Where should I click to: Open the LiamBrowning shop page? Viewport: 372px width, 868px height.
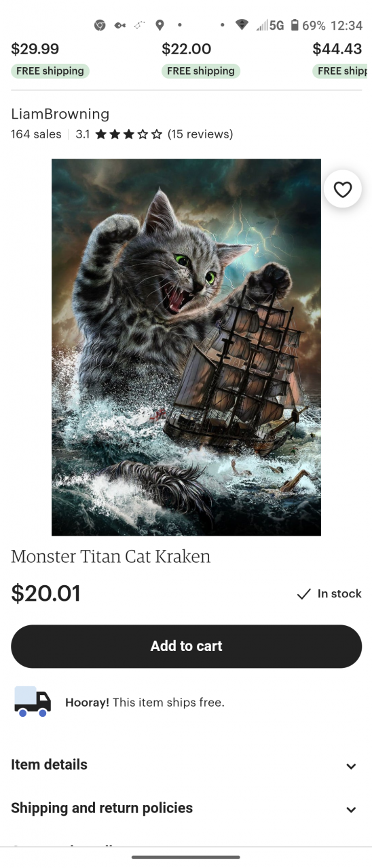60,114
